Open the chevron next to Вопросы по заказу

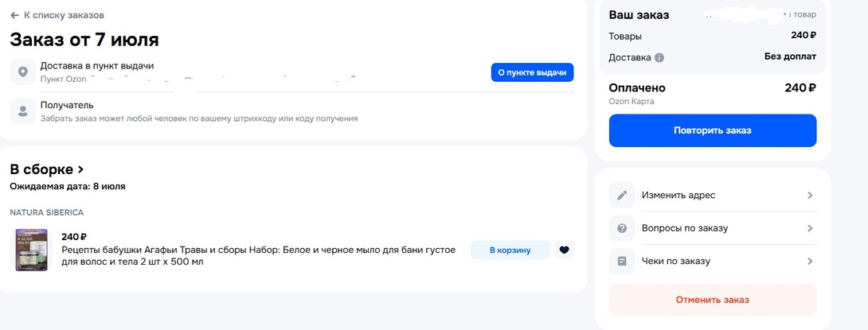810,228
